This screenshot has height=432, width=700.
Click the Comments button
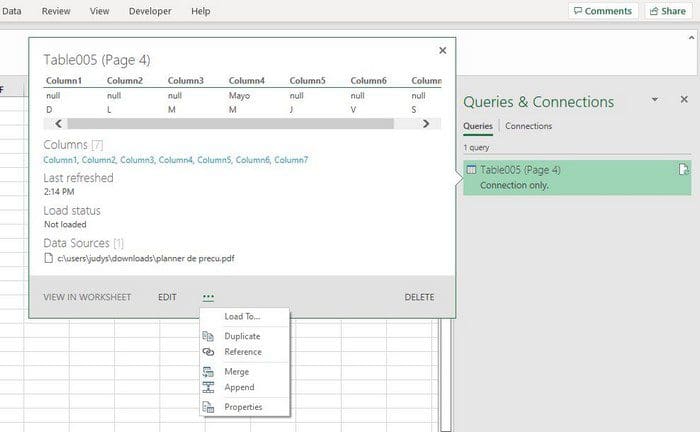coord(603,11)
